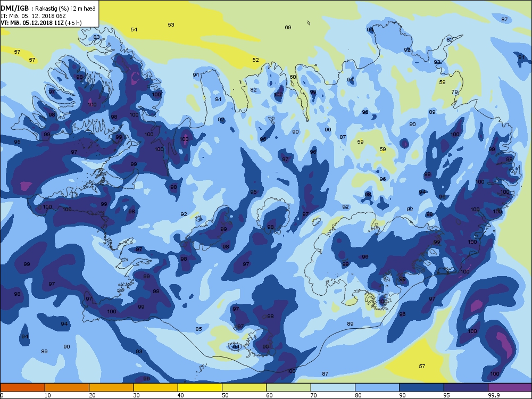Click the orange 10–20 legend swatch

(67, 387)
